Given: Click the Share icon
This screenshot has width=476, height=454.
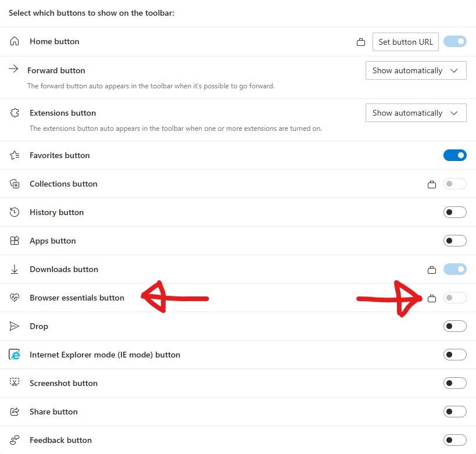Looking at the screenshot, I should tap(13, 412).
